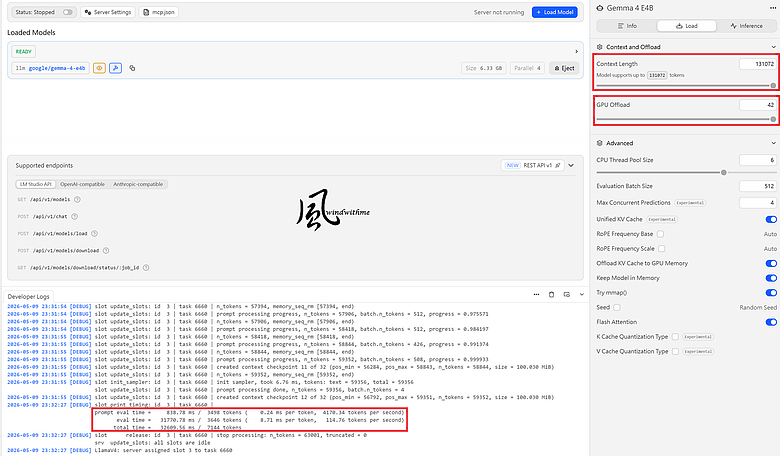The width and height of the screenshot is (780, 456).
Task: Collapse the Developer Logs panel
Action: (582, 294)
